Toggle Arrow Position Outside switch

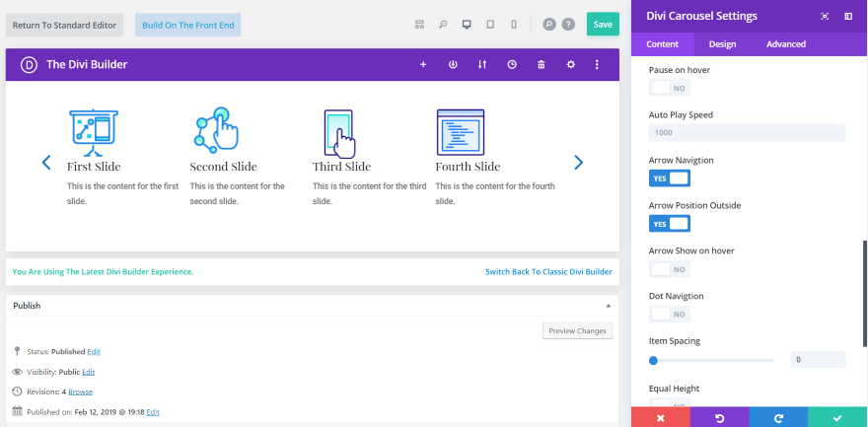click(x=670, y=224)
